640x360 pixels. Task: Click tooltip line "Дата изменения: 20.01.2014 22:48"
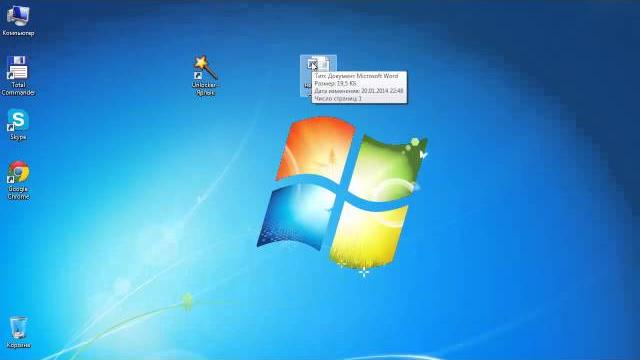coord(359,91)
